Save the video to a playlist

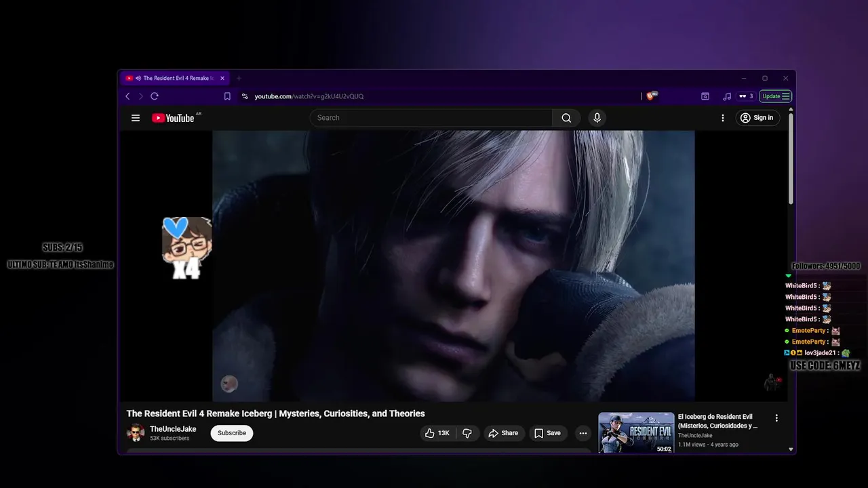(x=547, y=433)
